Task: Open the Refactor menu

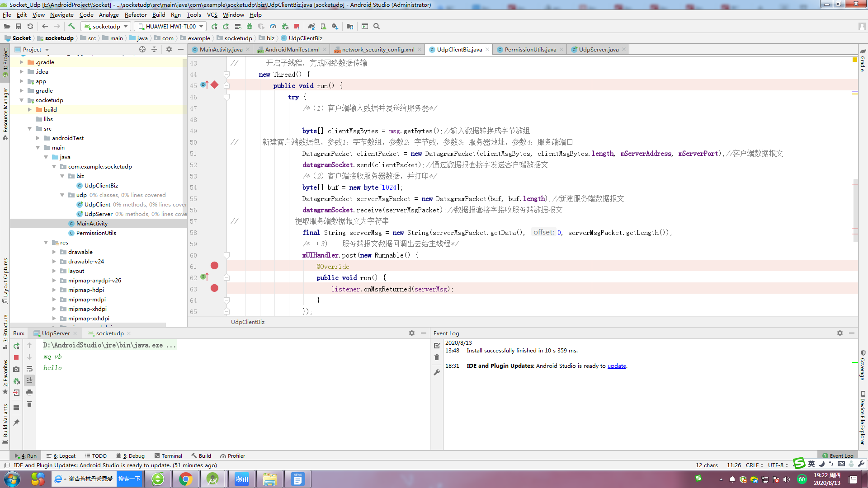Action: (136, 15)
